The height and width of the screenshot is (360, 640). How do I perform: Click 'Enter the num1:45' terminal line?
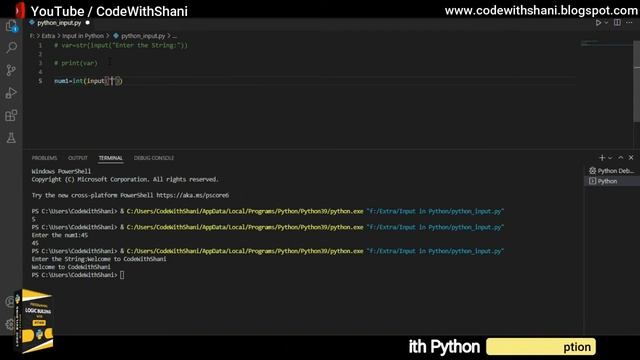click(x=60, y=235)
